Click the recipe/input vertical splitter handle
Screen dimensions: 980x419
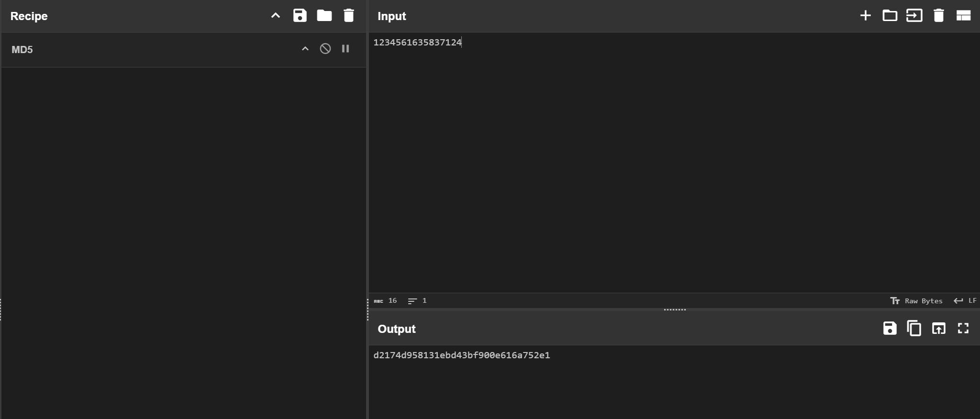[x=367, y=309]
